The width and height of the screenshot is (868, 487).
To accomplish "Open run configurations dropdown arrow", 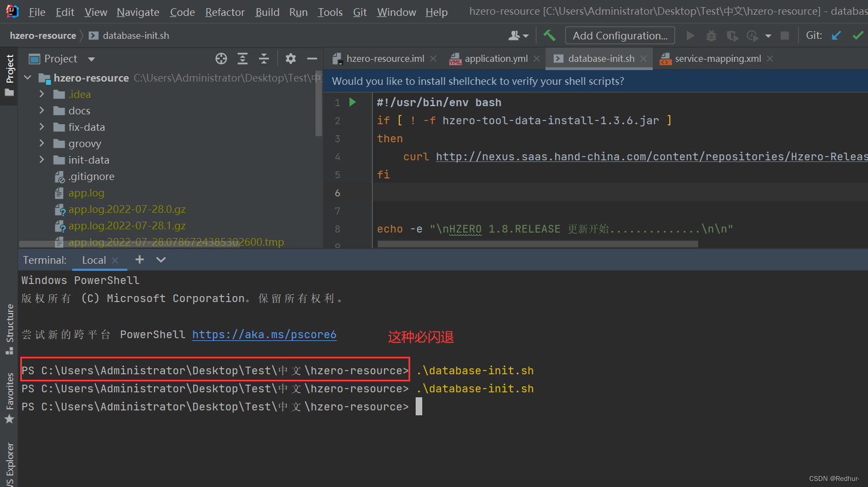I will point(768,36).
